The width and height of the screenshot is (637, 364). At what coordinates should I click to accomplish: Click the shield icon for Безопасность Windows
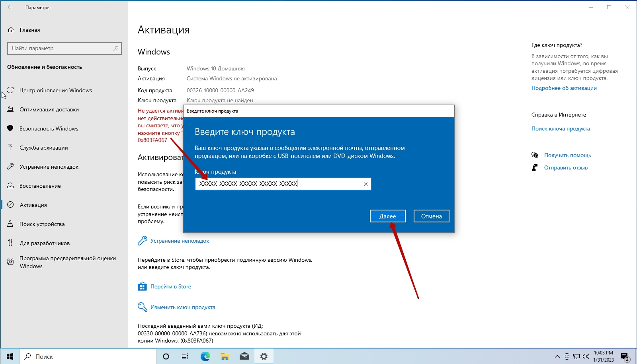point(10,128)
